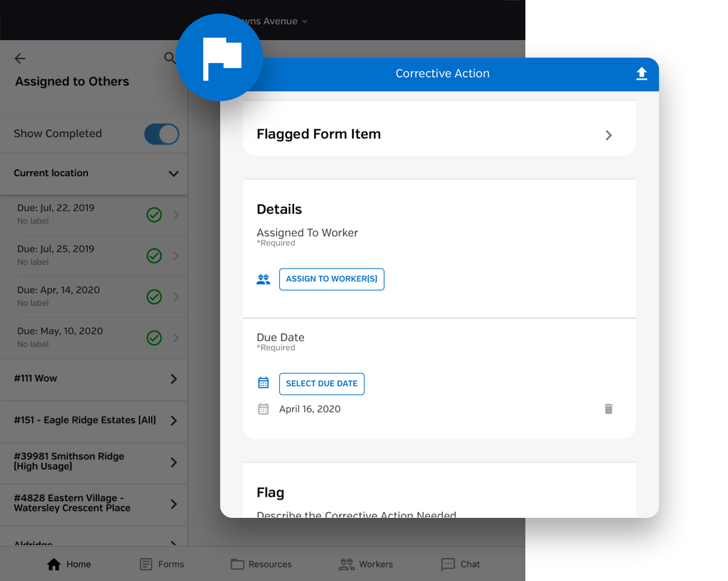Open the location dropdown at top header
Image resolution: width=728 pixels, height=581 pixels.
tap(304, 22)
